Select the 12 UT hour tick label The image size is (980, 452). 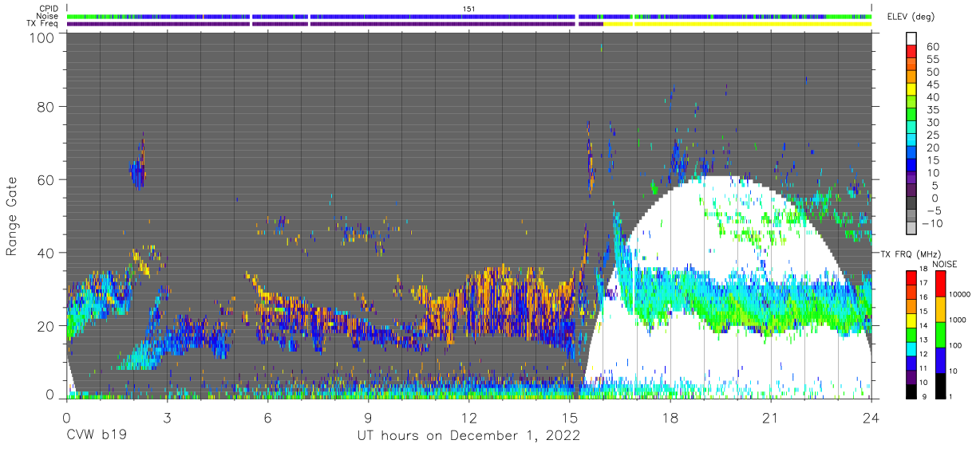(468, 417)
